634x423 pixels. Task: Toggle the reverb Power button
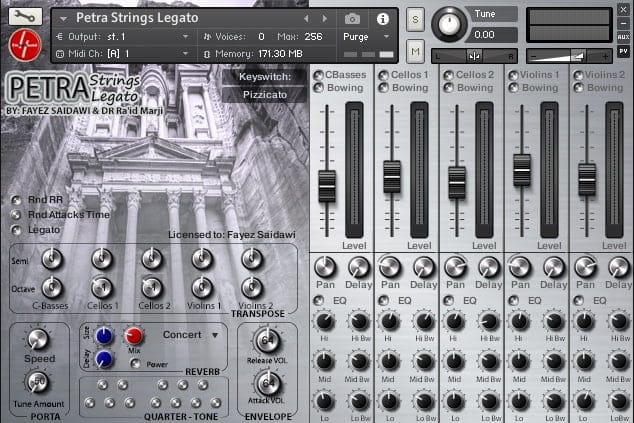click(x=135, y=364)
